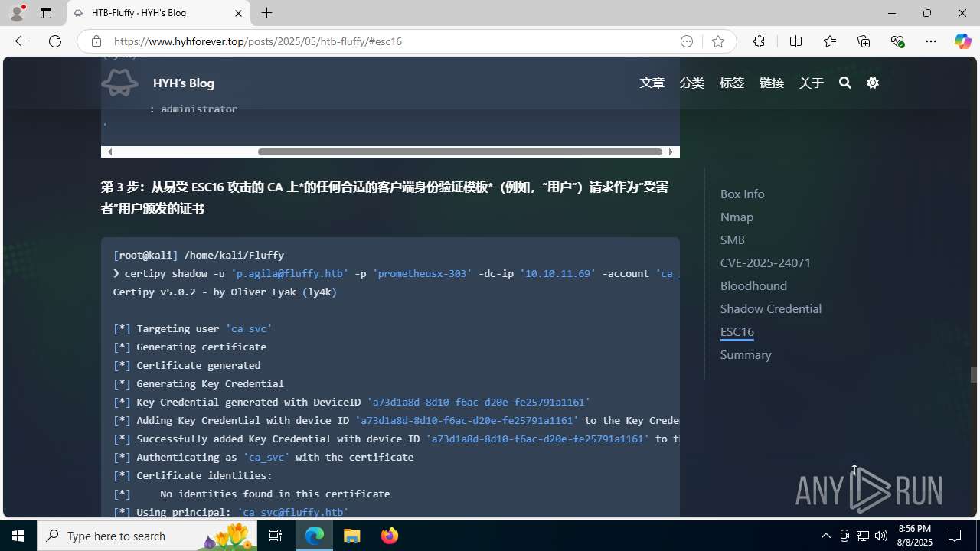Open the Copilot sidebar icon
Image resolution: width=980 pixels, height=551 pixels.
click(962, 41)
